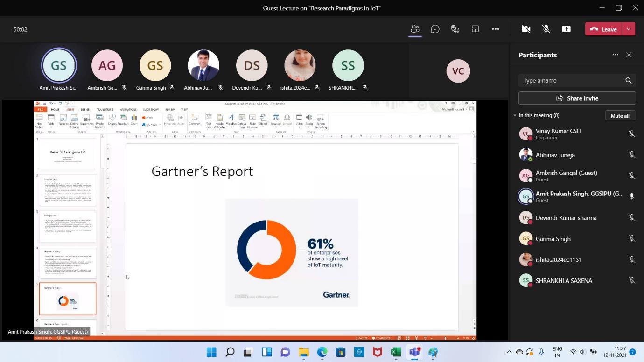Show hidden icons in the system tray
The image size is (644, 362).
tap(509, 352)
